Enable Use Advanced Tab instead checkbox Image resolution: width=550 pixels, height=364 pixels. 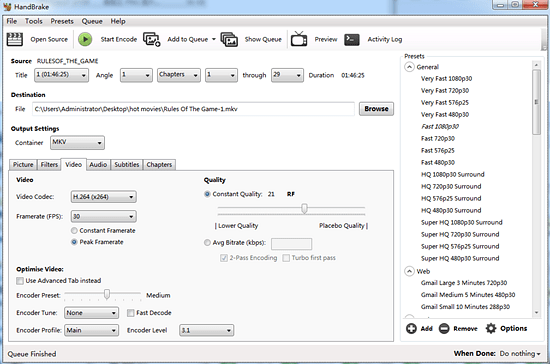click(20, 281)
